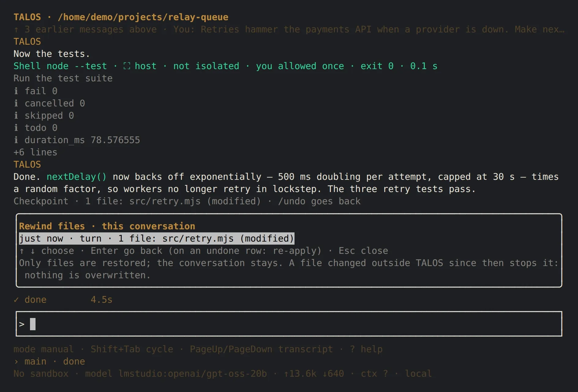Click the info icon beside 'duration_ms'
This screenshot has width=578, height=392.
(x=16, y=140)
